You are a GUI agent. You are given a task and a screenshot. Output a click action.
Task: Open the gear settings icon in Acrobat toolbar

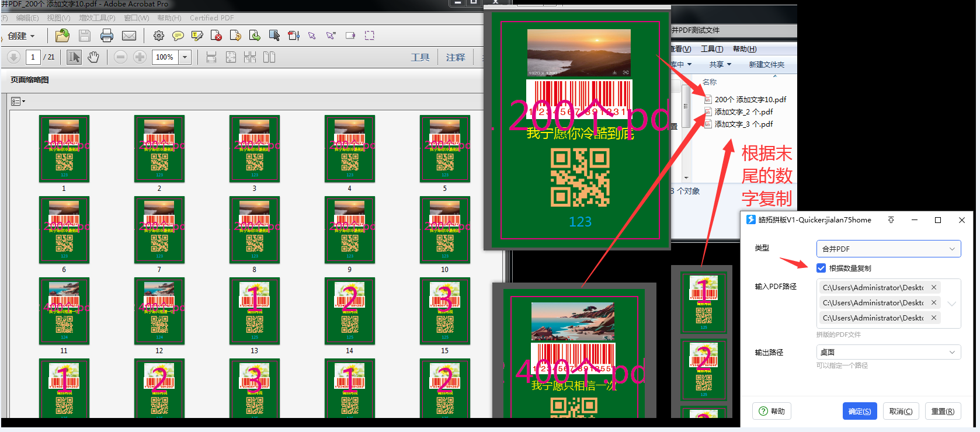pos(159,36)
